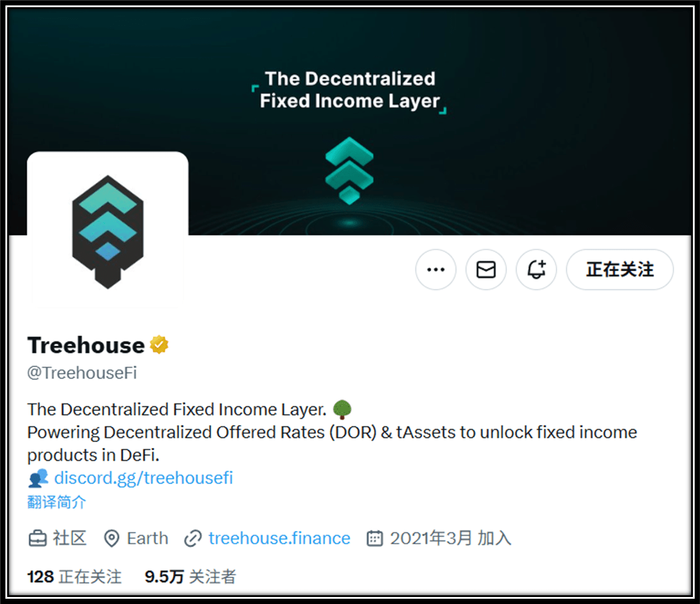Open the Treehouse profile avatar image
The image size is (700, 604).
pyautogui.click(x=108, y=231)
